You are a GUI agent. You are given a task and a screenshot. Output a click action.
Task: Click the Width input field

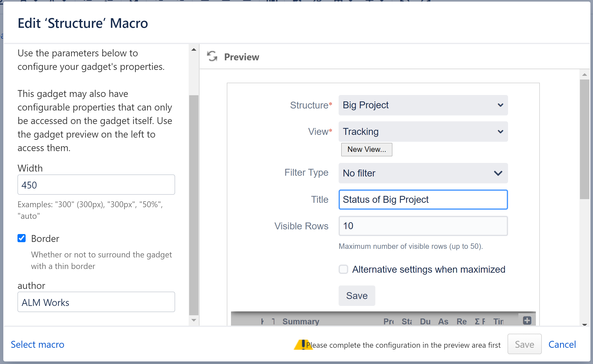[96, 185]
